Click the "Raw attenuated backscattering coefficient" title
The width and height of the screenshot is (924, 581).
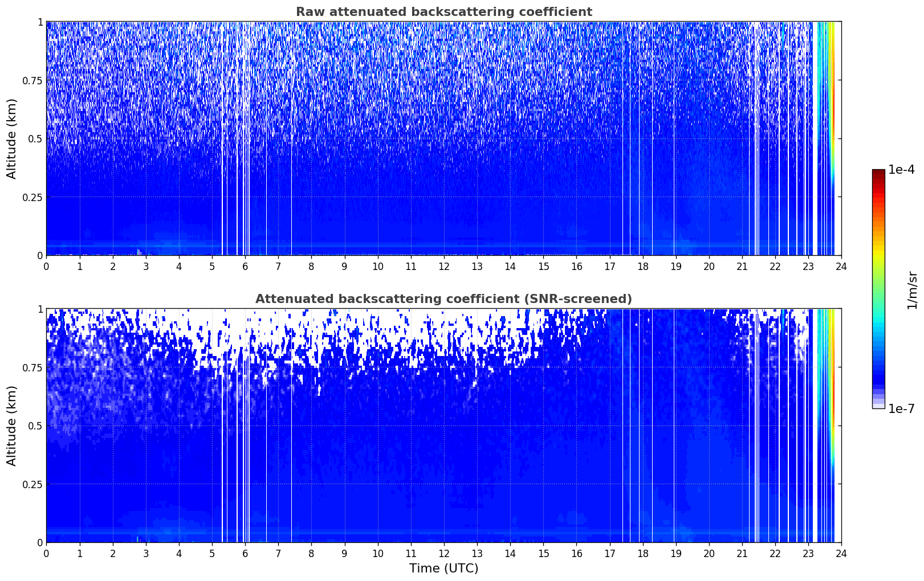pyautogui.click(x=443, y=12)
